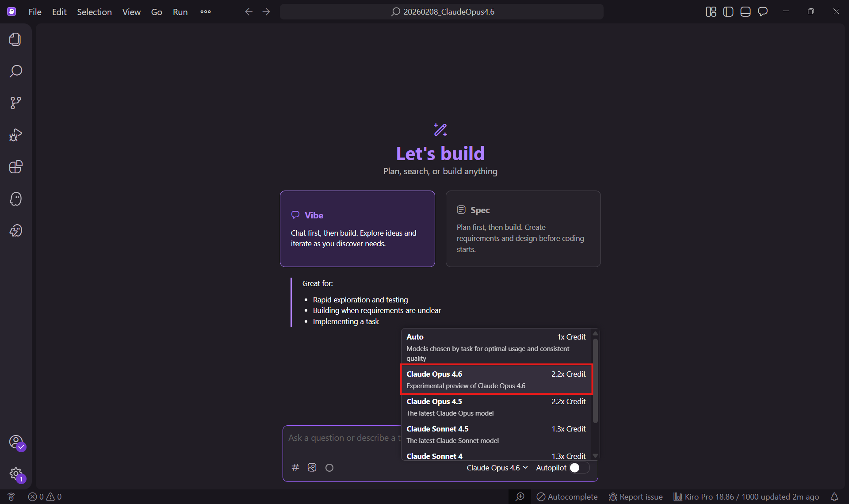Open the Kiro ghost panel icon

[x=15, y=199]
